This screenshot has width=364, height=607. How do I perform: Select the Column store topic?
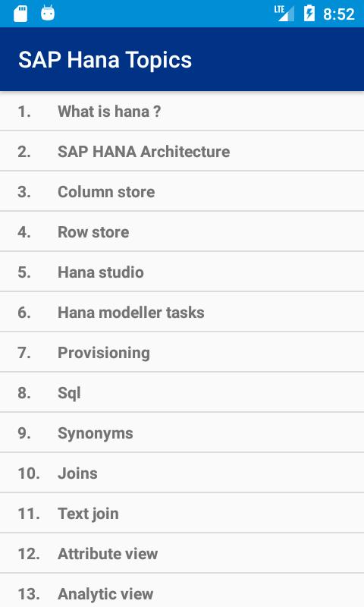click(x=182, y=192)
